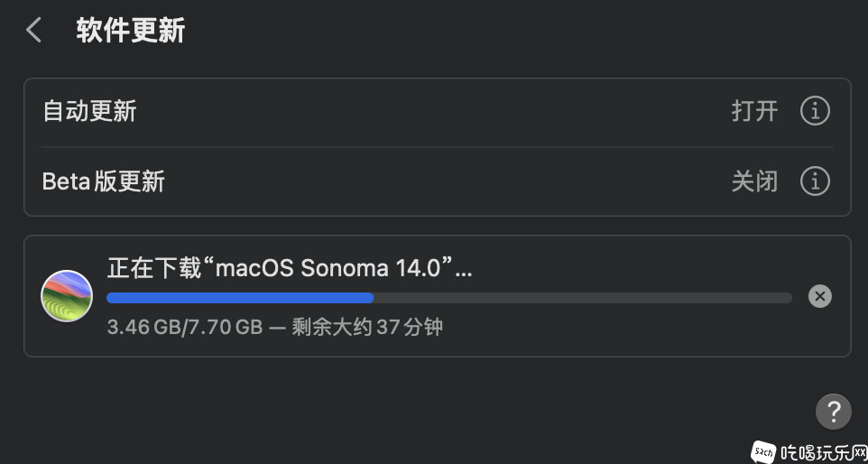This screenshot has width=868, height=464.
Task: Select the Beta版更新 row label
Action: click(104, 181)
